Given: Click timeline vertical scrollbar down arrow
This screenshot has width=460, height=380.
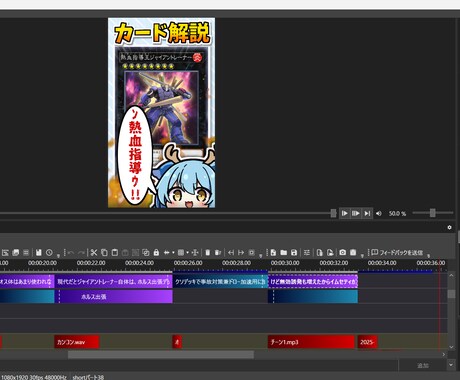Looking at the screenshot, I should click(x=451, y=347).
